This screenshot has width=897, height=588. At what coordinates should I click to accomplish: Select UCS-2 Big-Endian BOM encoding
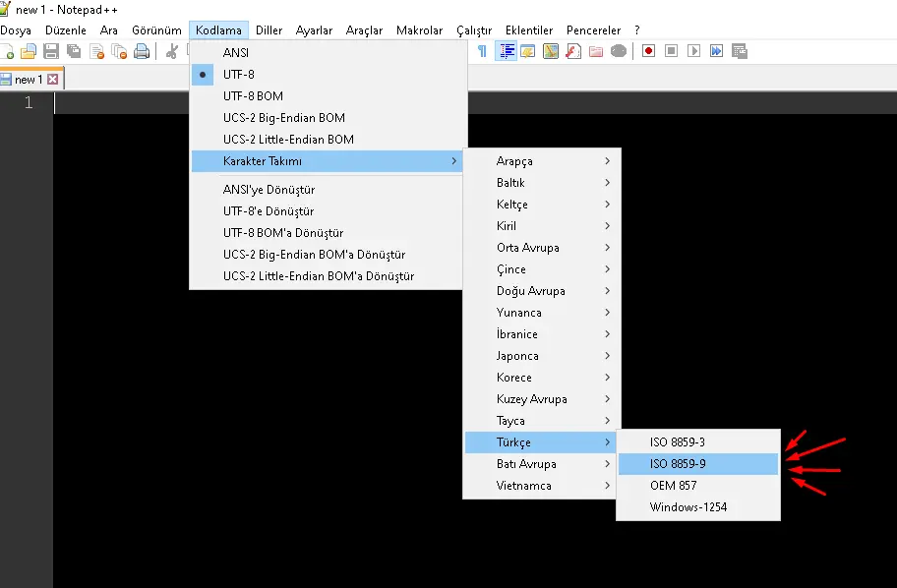(x=329, y=118)
